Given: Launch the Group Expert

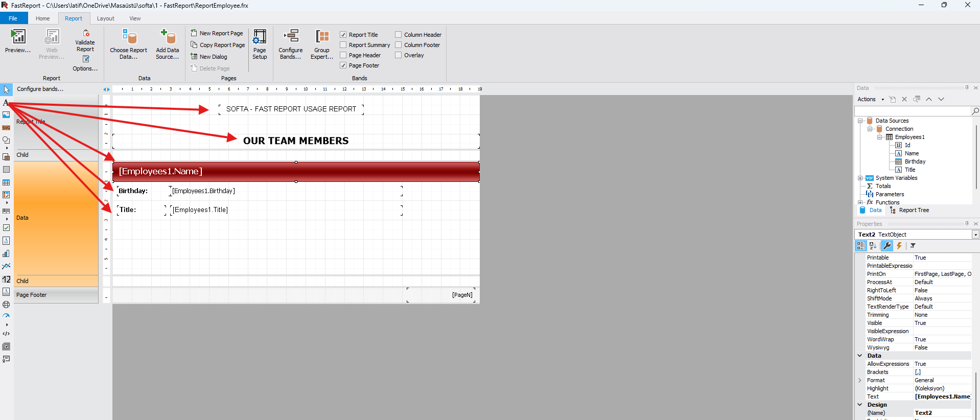Looking at the screenshot, I should 322,44.
